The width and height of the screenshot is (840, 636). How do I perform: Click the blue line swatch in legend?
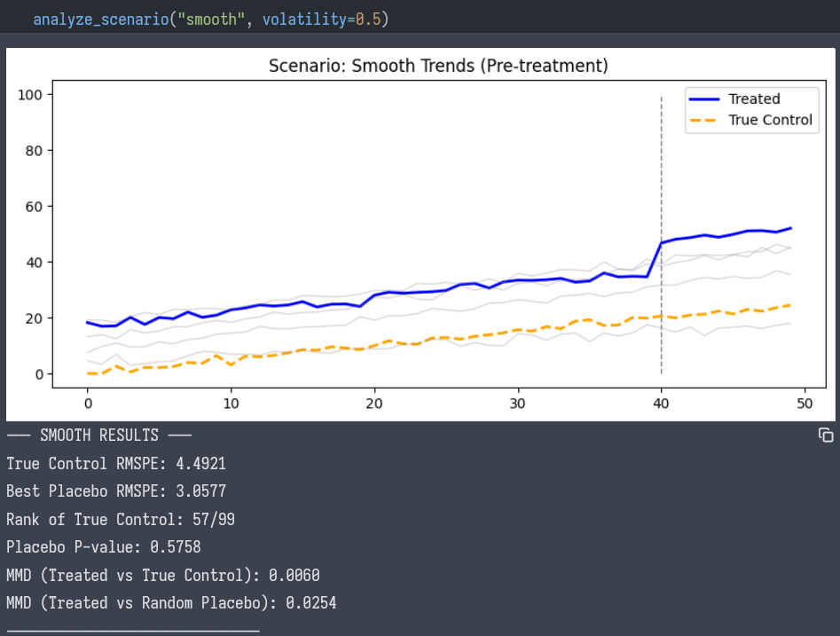(704, 98)
